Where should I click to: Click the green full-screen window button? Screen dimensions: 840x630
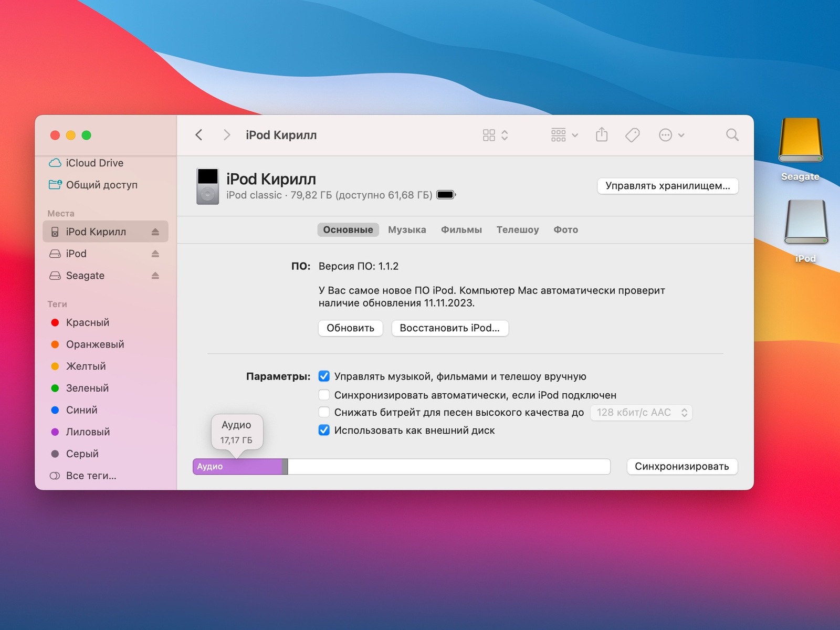pos(87,135)
